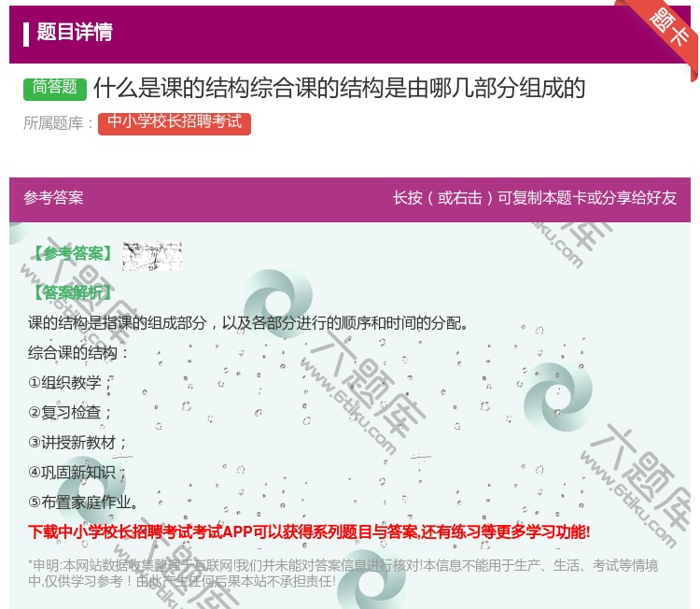Click the 所属题库 label

click(58, 123)
